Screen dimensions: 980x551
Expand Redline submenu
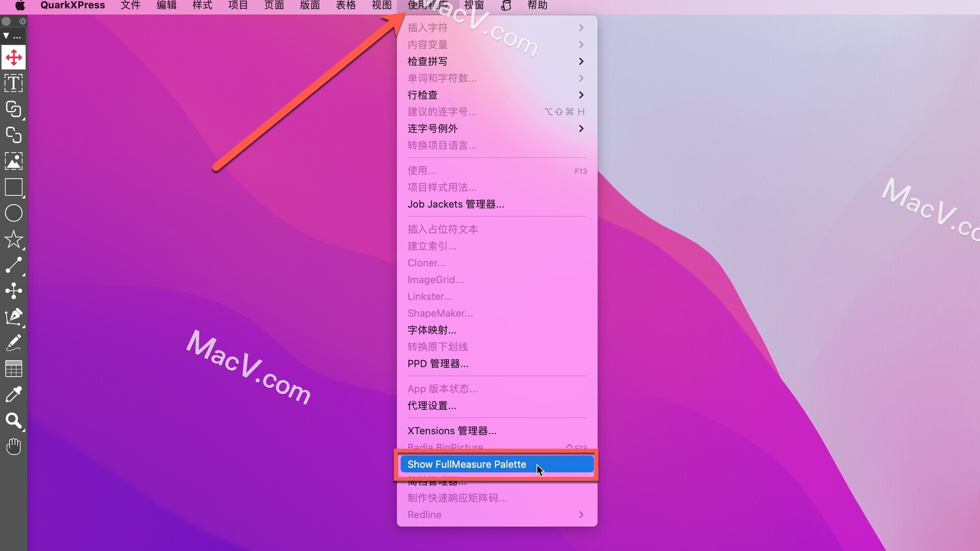(x=580, y=515)
